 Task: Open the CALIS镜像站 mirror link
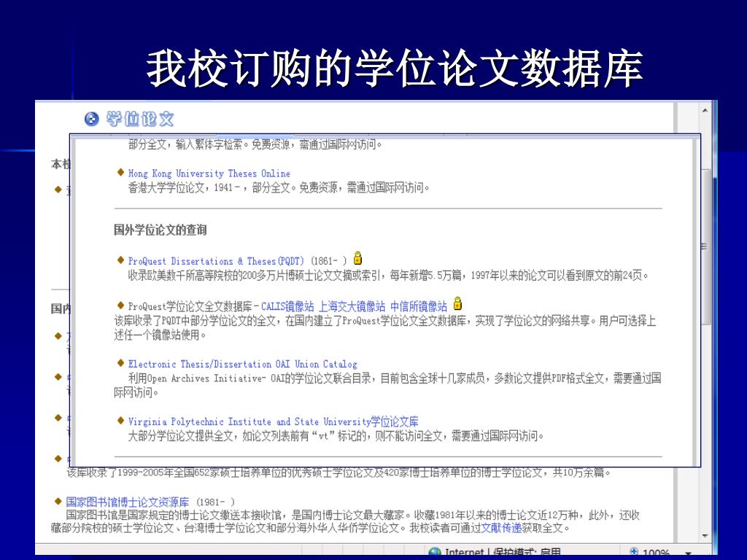[287, 306]
